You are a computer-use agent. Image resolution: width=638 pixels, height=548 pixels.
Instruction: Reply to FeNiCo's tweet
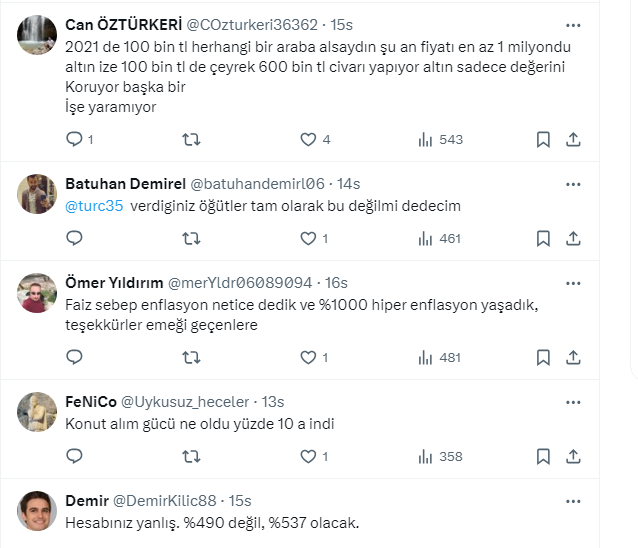click(x=74, y=456)
